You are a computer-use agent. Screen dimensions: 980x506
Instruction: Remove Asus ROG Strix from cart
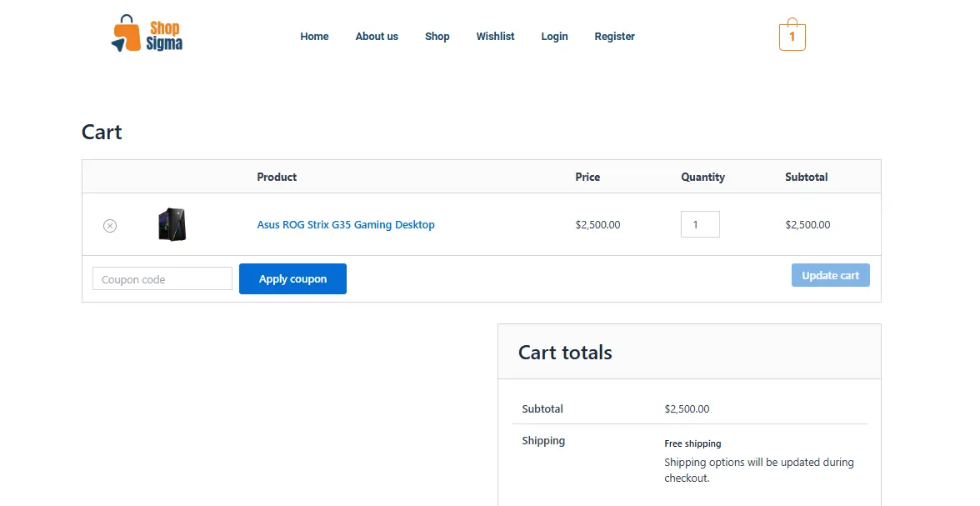click(110, 226)
